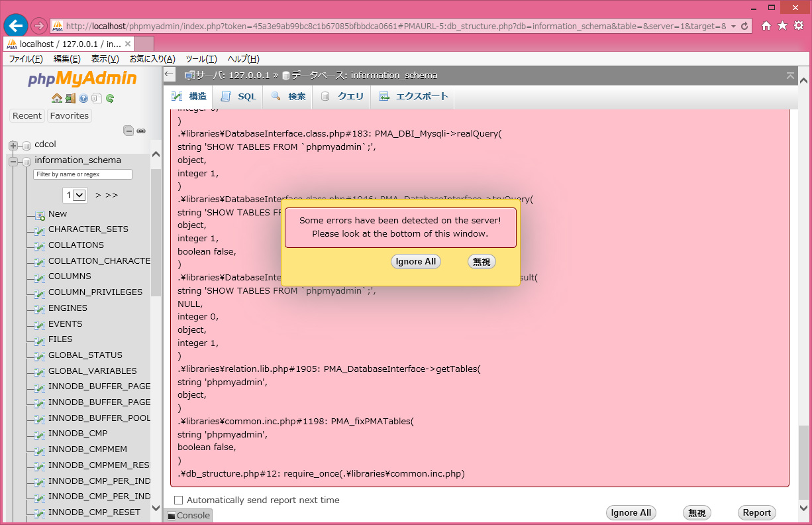Click the Filter by name or regex field
Viewport: 812px width, 525px height.
click(83, 174)
